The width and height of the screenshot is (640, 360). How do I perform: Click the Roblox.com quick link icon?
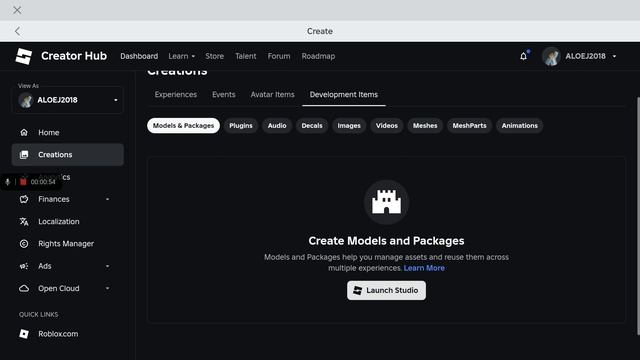coord(24,334)
